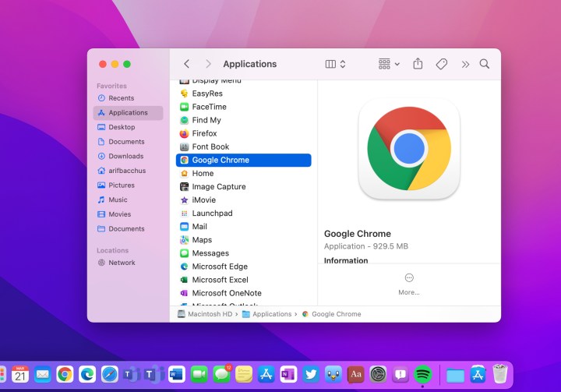Viewport: 561px width, 392px height.
Task: Click the large Chrome preview icon
Action: (x=409, y=149)
